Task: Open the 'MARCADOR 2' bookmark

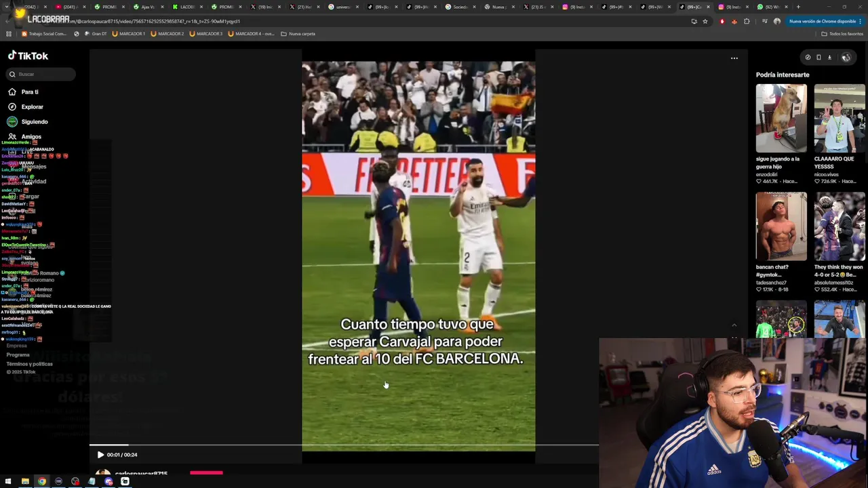Action: click(x=167, y=33)
